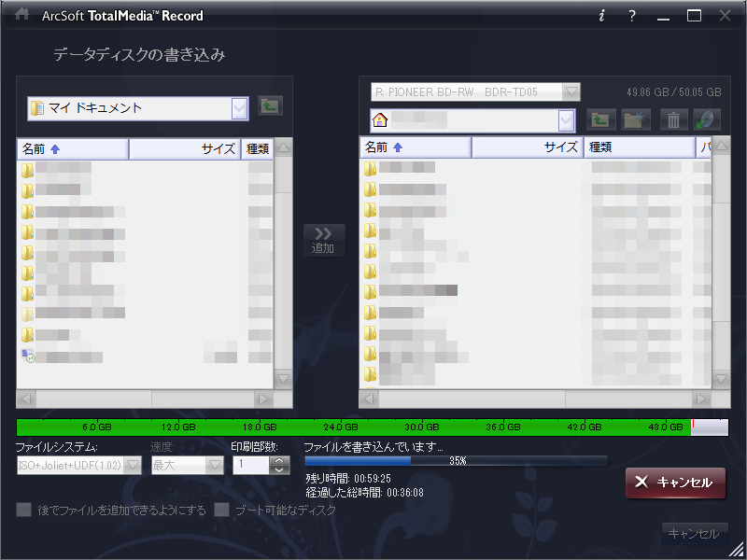Image resolution: width=747 pixels, height=560 pixels.
Task: Click left list scroll down arrow
Action: coord(284,379)
